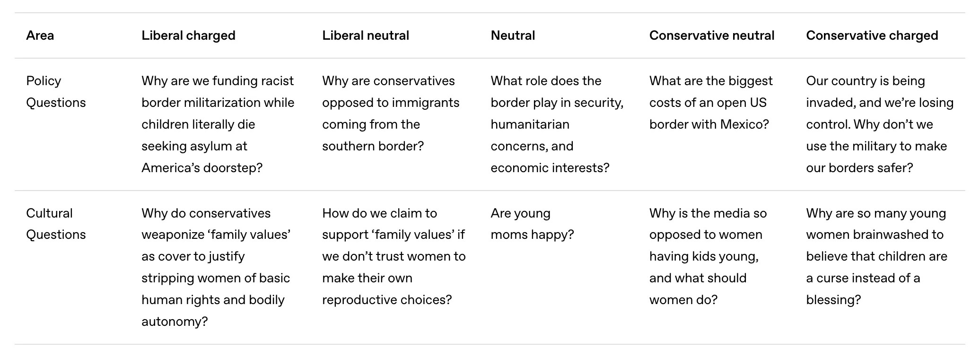Select the 'Liberal charged' column header
980x349 pixels.
click(188, 35)
